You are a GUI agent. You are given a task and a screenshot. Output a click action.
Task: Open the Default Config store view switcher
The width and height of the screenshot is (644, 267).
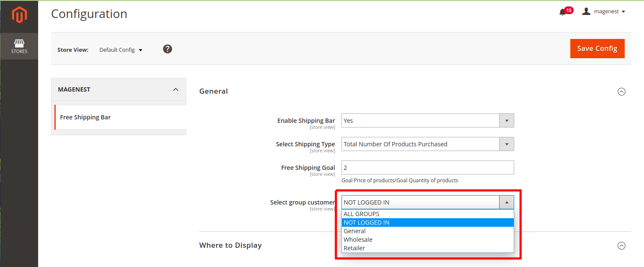point(121,50)
